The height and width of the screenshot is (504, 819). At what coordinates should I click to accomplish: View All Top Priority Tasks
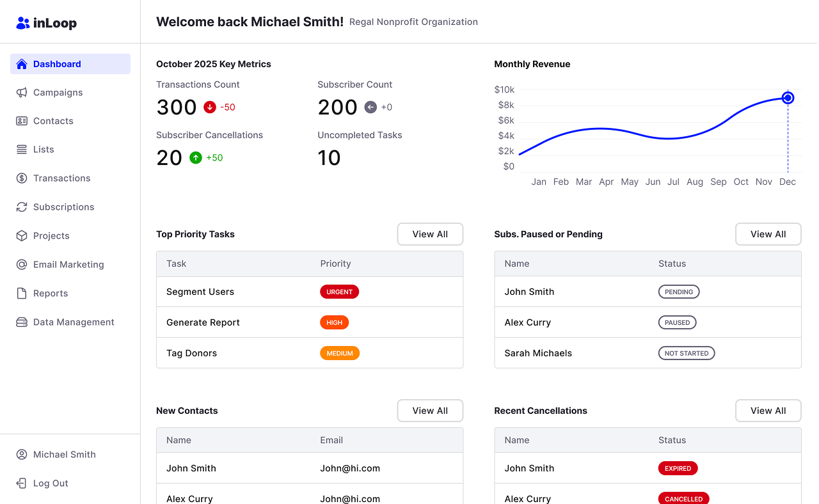430,234
